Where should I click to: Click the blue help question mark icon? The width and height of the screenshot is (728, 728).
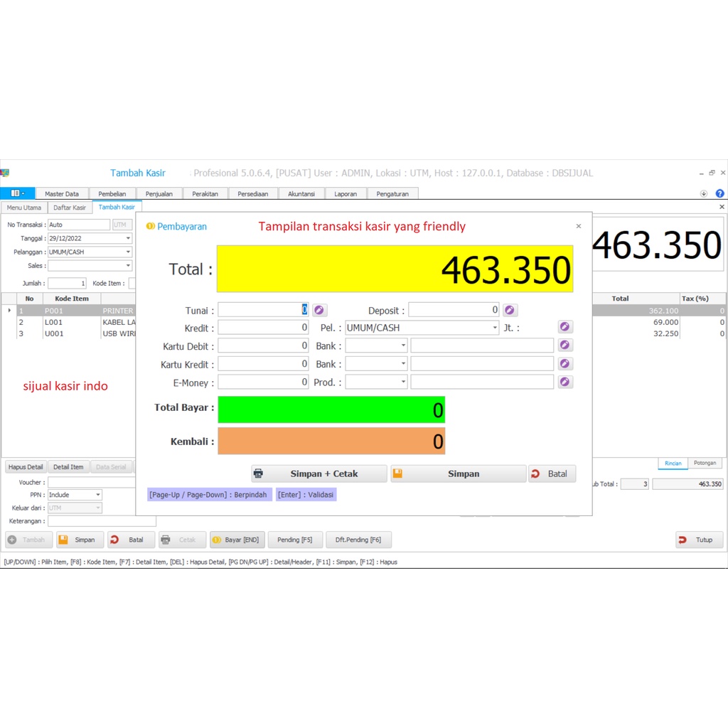point(719,193)
